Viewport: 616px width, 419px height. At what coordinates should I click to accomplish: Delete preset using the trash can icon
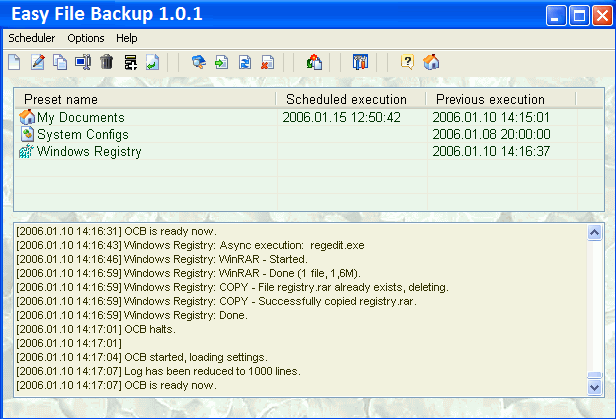pyautogui.click(x=106, y=62)
